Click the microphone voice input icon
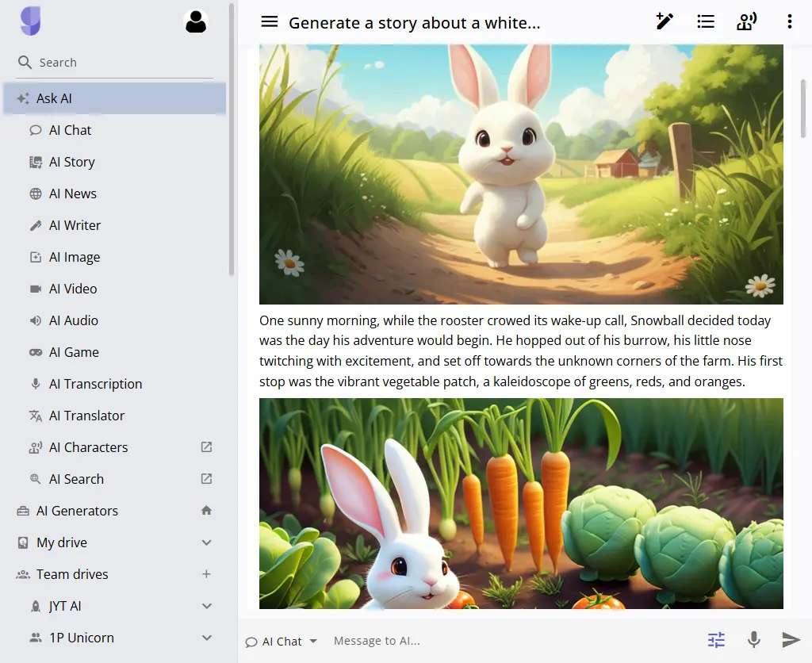The width and height of the screenshot is (812, 663). coord(754,640)
